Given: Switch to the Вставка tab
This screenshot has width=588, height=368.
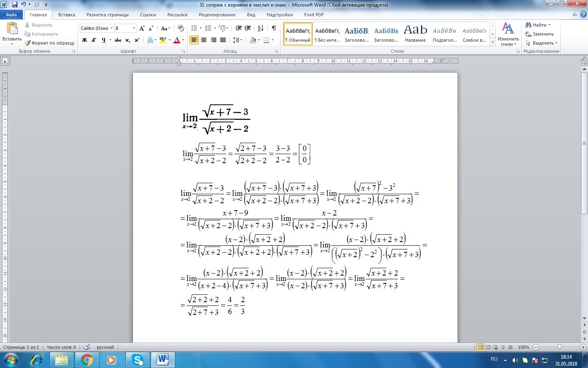Looking at the screenshot, I should [x=67, y=15].
